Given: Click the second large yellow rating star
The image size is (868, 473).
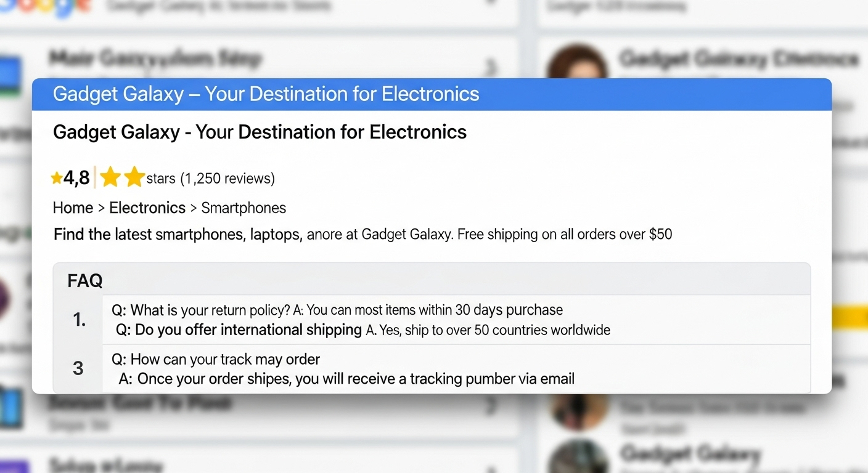Looking at the screenshot, I should coord(134,177).
